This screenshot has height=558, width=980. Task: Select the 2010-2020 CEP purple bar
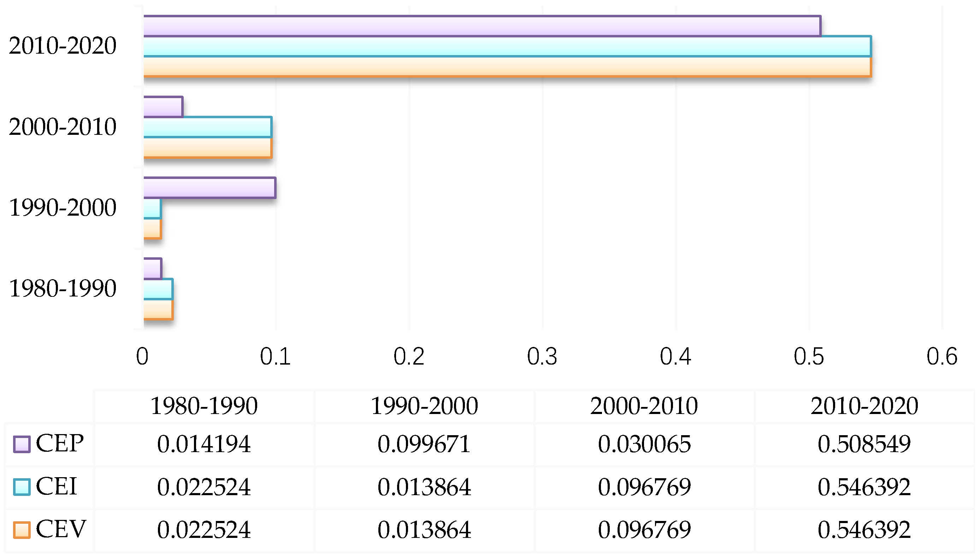(482, 26)
